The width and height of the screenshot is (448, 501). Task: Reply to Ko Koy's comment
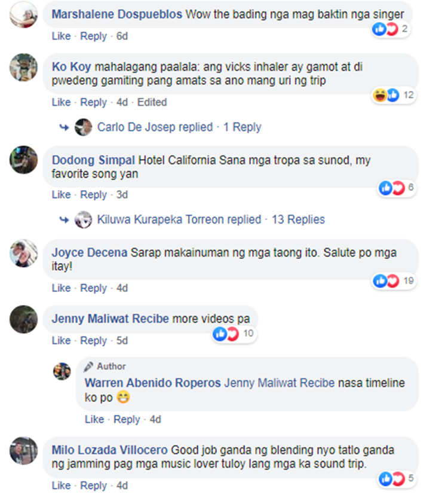[93, 103]
